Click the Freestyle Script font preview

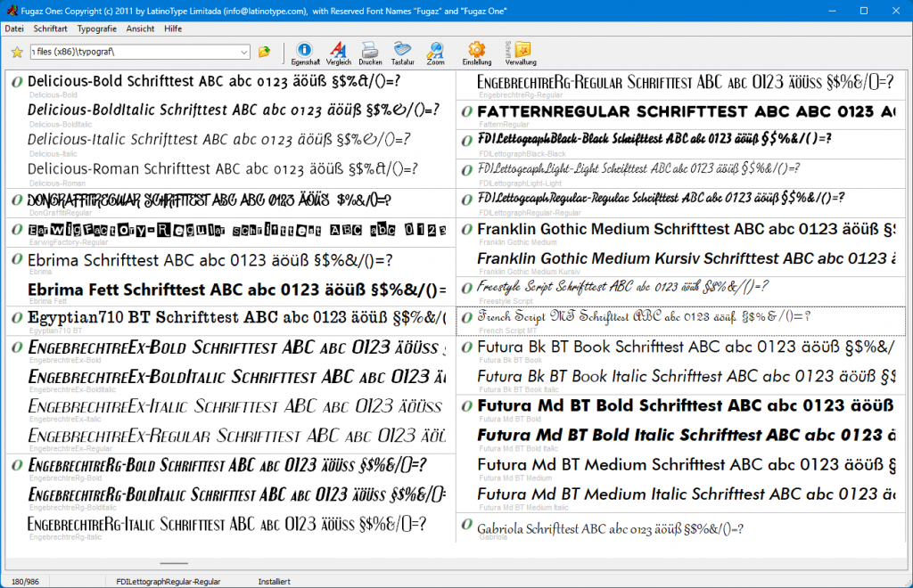click(x=624, y=288)
